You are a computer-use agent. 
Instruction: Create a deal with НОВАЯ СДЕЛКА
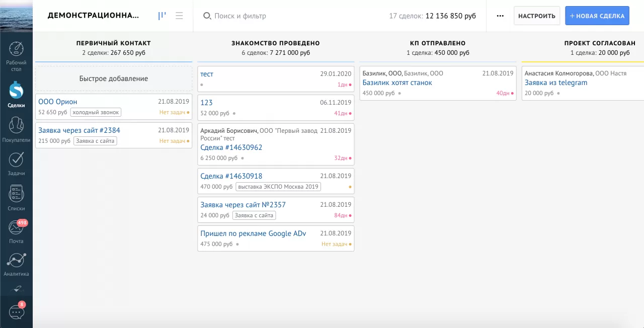point(597,16)
